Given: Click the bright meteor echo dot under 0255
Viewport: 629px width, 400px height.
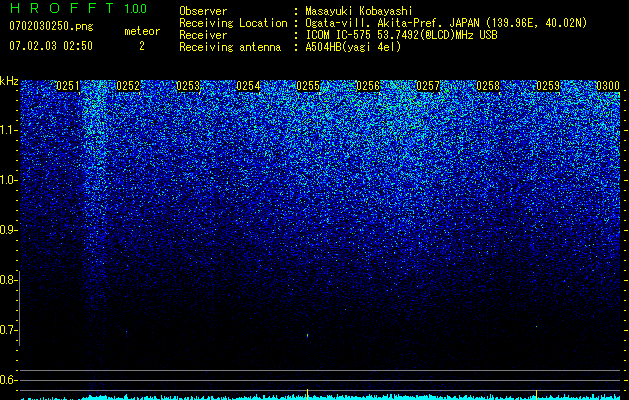Looking at the screenshot, I should pyautogui.click(x=308, y=335).
